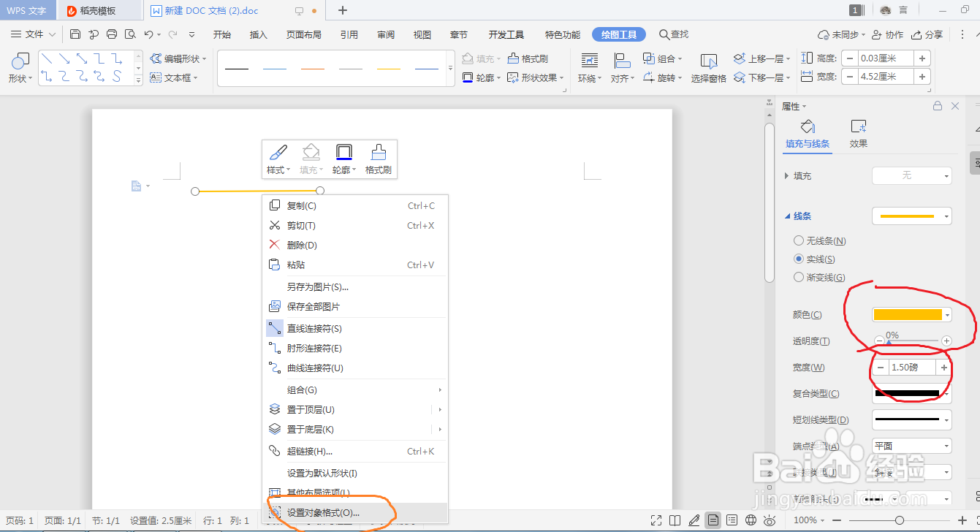Click 样式 brush in floating mini toolbar
The image size is (980, 532).
coord(278,159)
